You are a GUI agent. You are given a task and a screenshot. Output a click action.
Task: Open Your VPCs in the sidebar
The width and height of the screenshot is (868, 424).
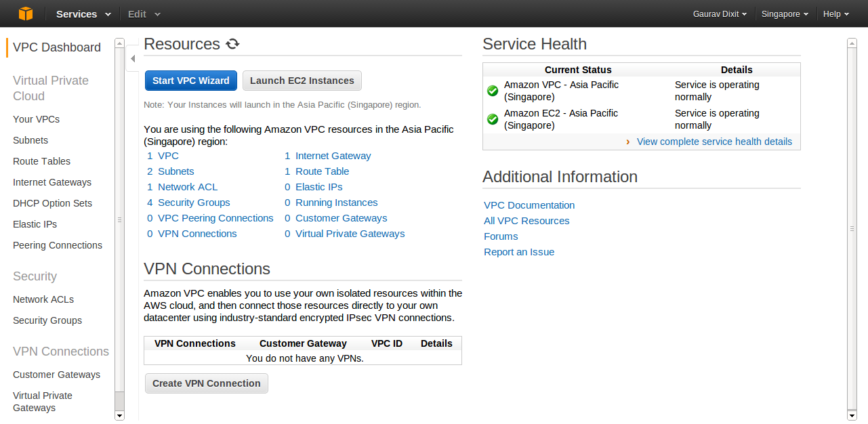point(36,119)
